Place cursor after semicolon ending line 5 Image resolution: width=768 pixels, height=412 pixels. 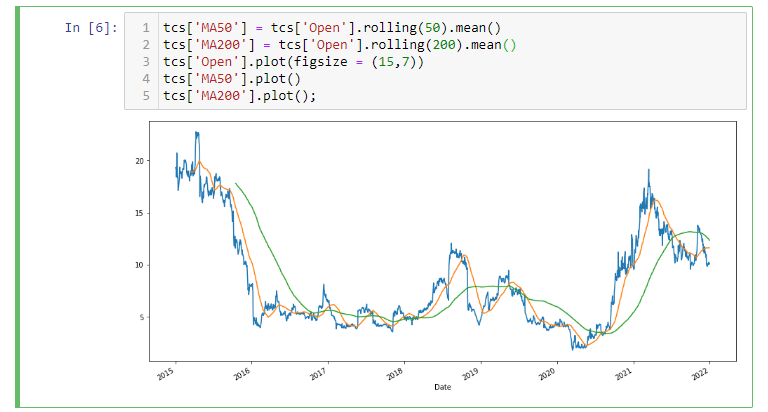point(328,96)
